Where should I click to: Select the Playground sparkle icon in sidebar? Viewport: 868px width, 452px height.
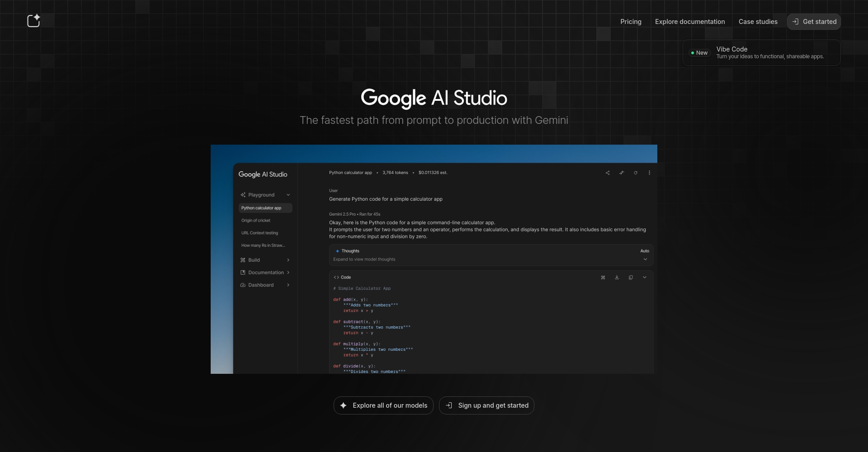(243, 195)
